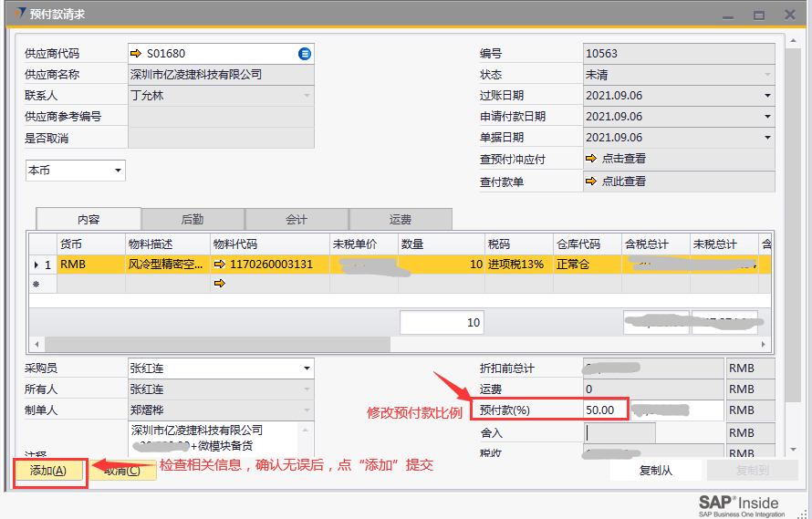Open the 过账日期 date dropdown
Image resolution: width=812 pixels, height=519 pixels.
[x=767, y=96]
